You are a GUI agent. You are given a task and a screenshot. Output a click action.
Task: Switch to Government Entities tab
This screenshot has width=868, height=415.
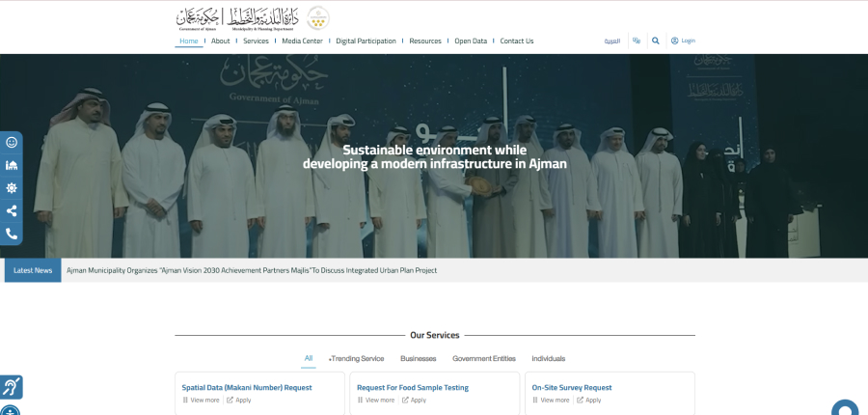[484, 358]
